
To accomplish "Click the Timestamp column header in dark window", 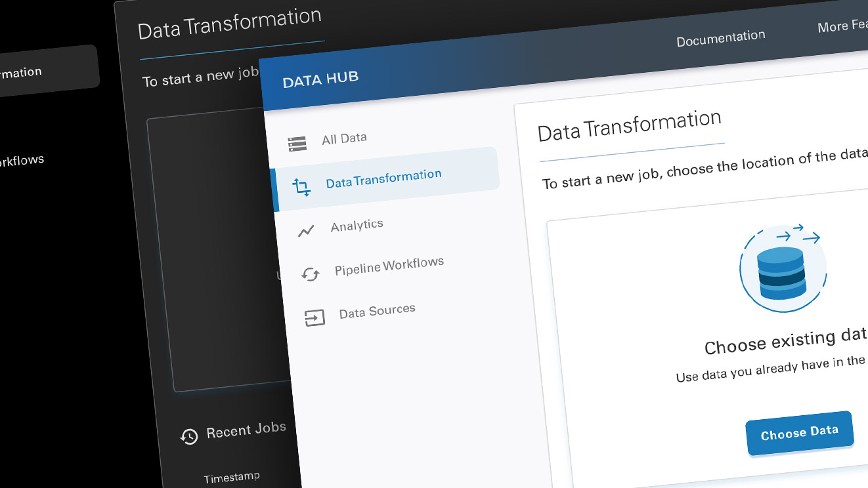I will point(232,478).
